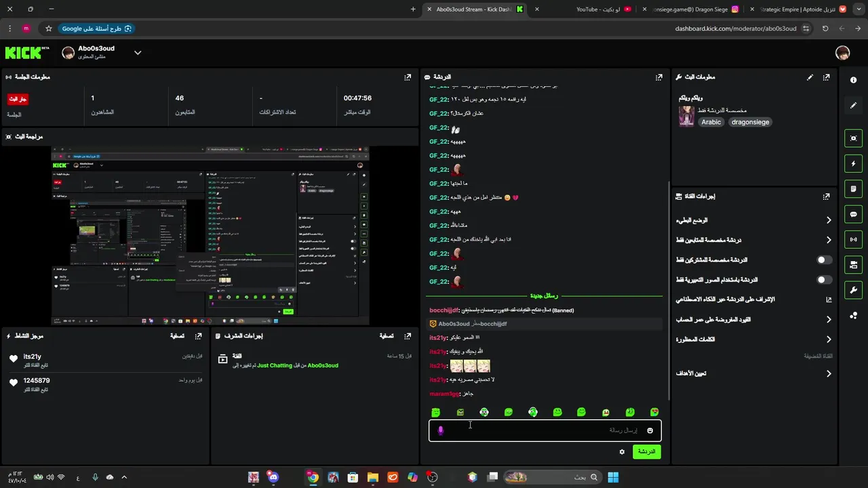868x488 pixels.
Task: Click the activity feed filter button
Action: point(177,336)
